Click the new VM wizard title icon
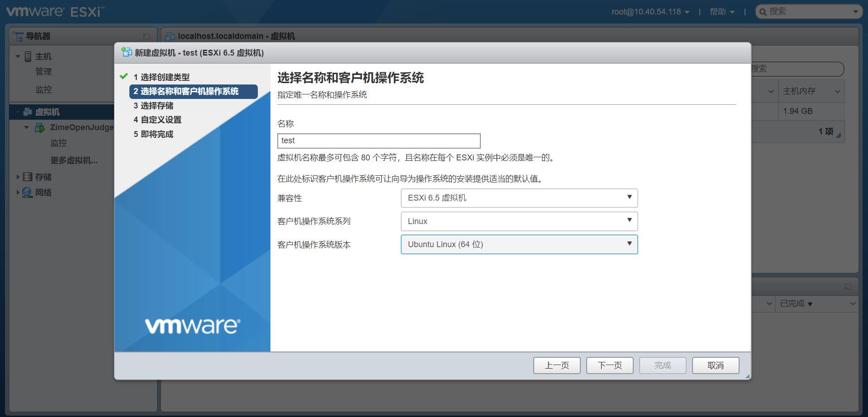 tap(127, 52)
